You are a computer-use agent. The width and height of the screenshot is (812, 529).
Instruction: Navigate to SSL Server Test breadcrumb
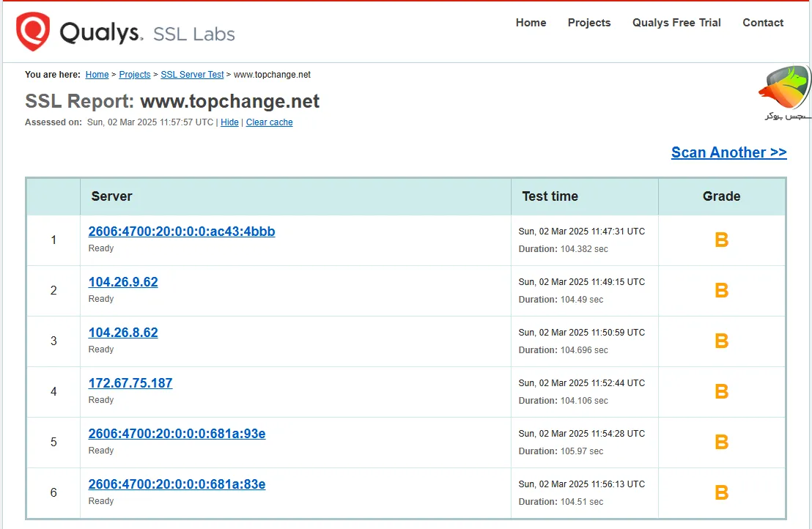pyautogui.click(x=192, y=75)
